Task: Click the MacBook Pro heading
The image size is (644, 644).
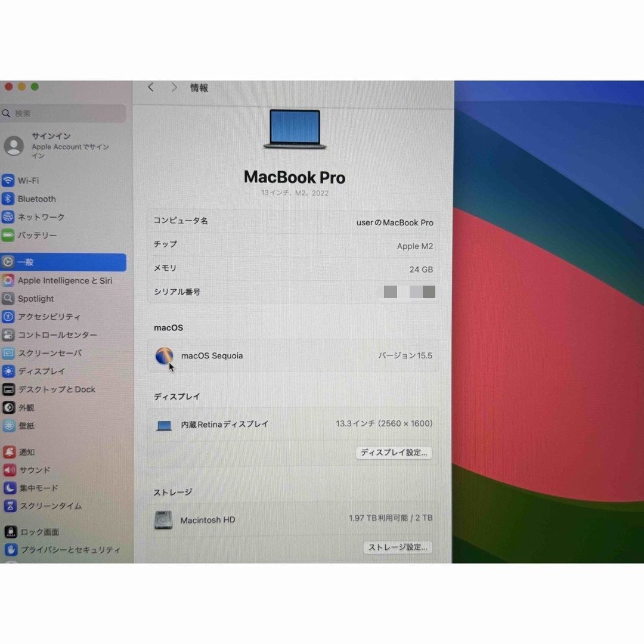Action: tap(295, 177)
